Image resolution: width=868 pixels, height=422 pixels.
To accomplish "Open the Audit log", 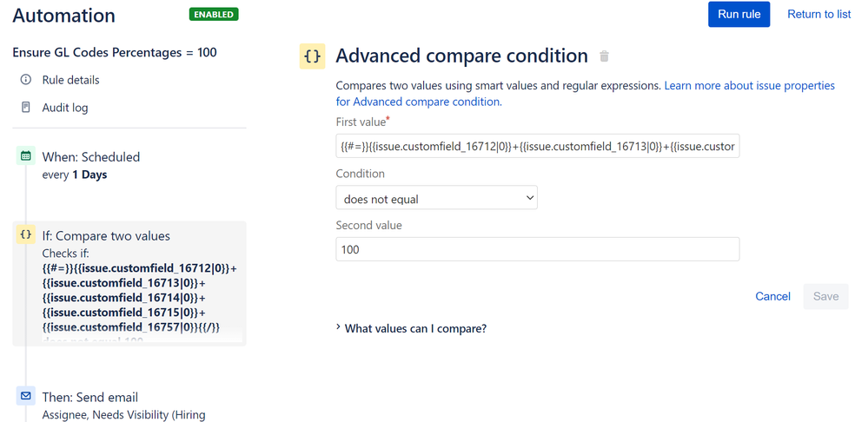I will tap(65, 108).
